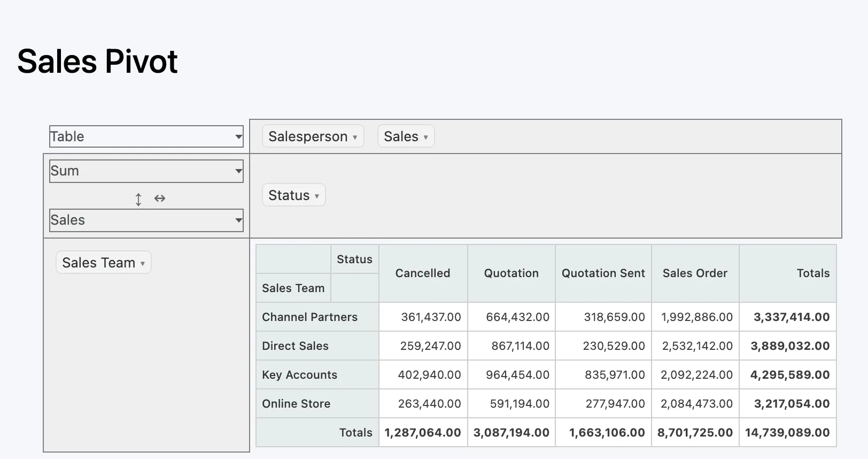
Task: Click the Totals column header
Action: tap(788, 273)
